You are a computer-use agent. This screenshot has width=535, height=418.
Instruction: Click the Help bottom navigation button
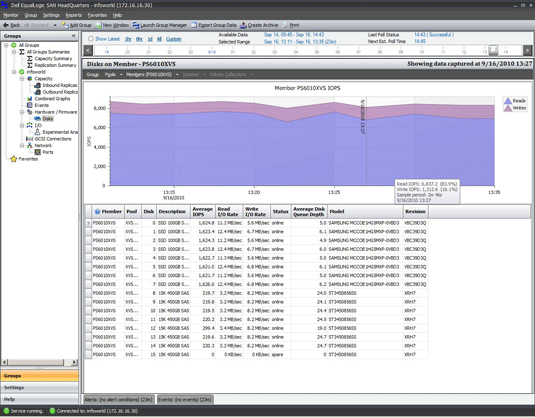tap(40, 399)
